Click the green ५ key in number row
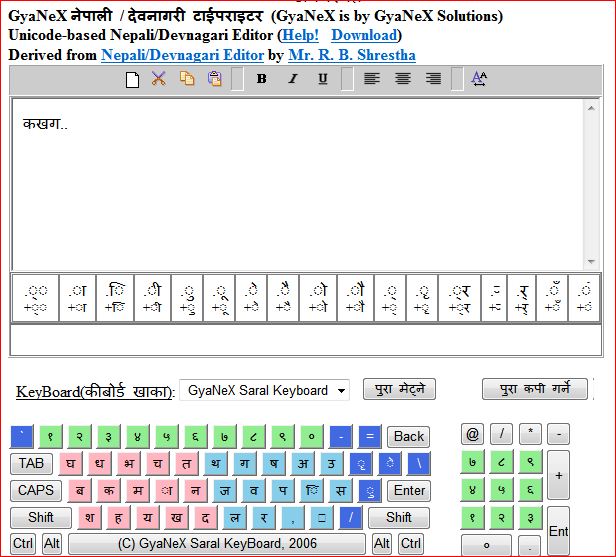 tap(167, 436)
